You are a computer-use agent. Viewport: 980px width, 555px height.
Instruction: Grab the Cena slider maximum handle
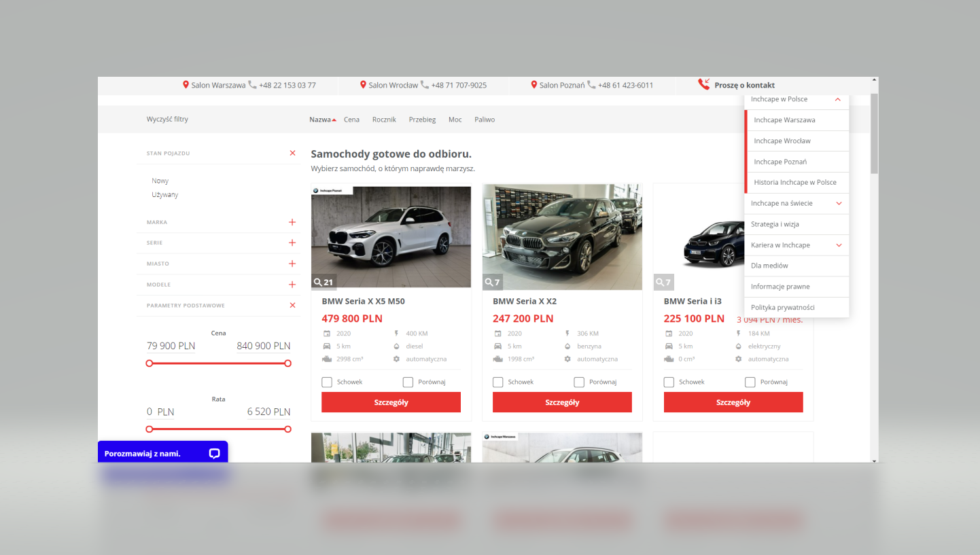point(287,363)
